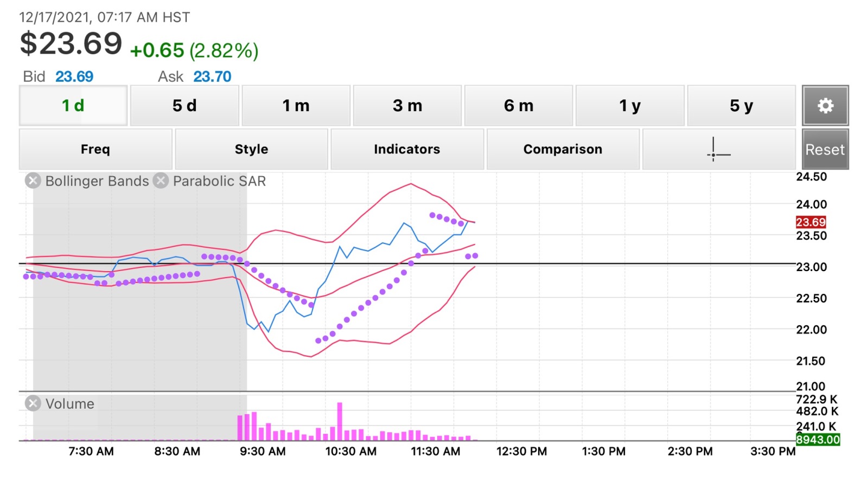Screen dimensions: 868x488
Task: Open chart settings gear icon
Action: [x=825, y=105]
